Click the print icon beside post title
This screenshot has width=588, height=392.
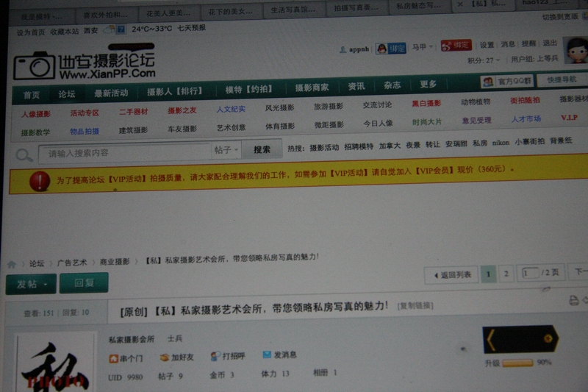[573, 300]
